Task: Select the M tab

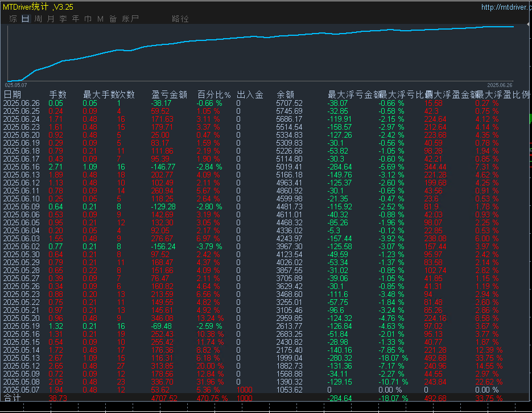Action: (x=101, y=19)
